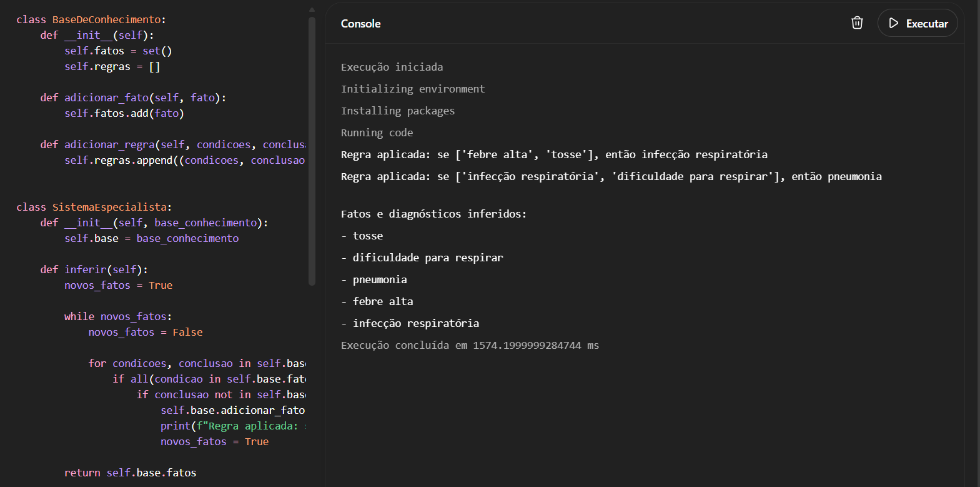Screen dimensions: 980x487
Task: Click the while novos_fatos loop line
Action: click(117, 317)
